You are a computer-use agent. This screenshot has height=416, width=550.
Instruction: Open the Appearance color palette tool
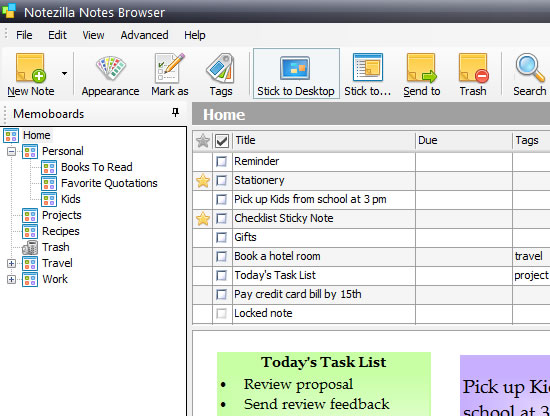coord(110,74)
